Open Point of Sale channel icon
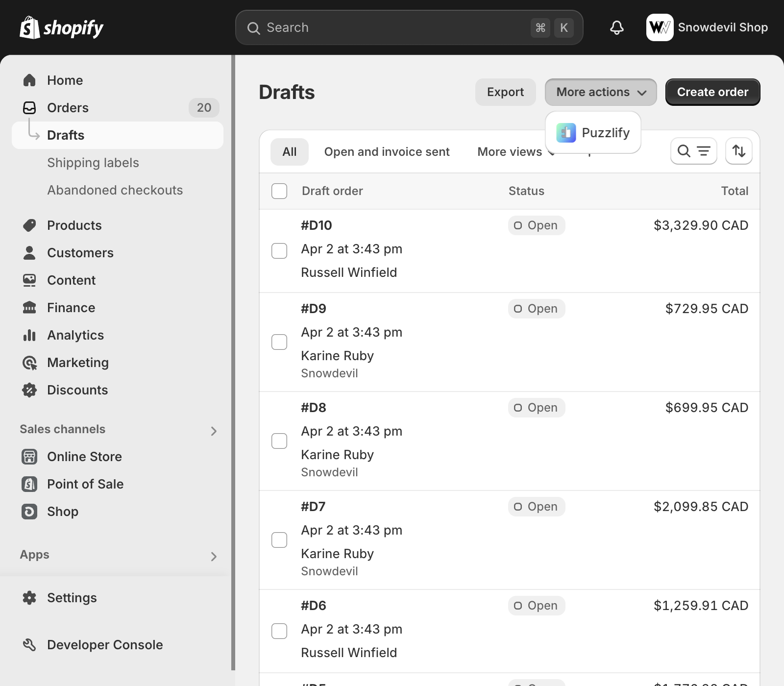 pos(29,484)
